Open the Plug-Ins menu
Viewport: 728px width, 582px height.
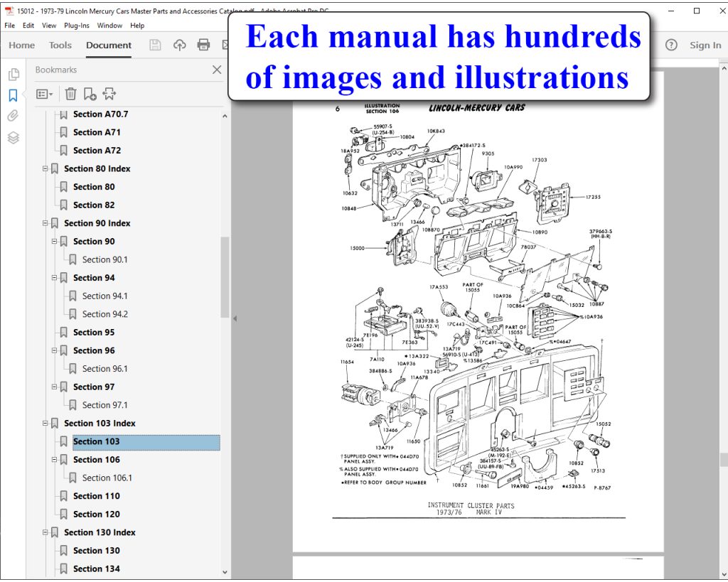(x=77, y=26)
